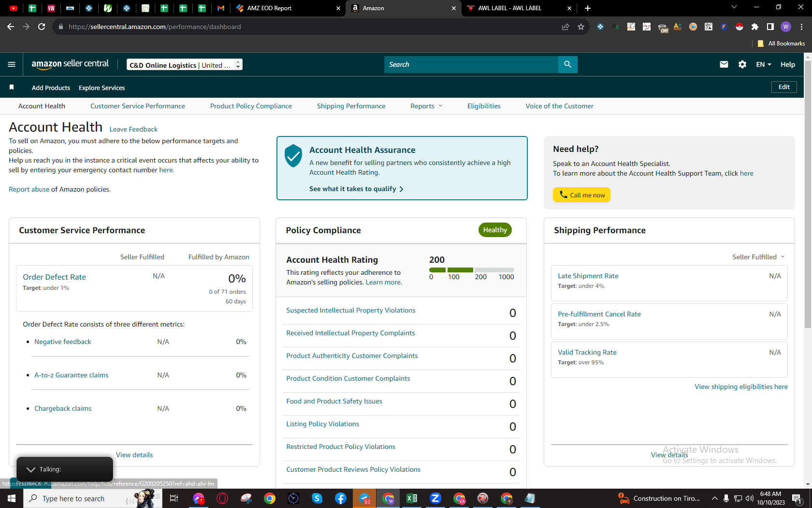
Task: Collapse the Talking widget chevron
Action: [x=31, y=470]
